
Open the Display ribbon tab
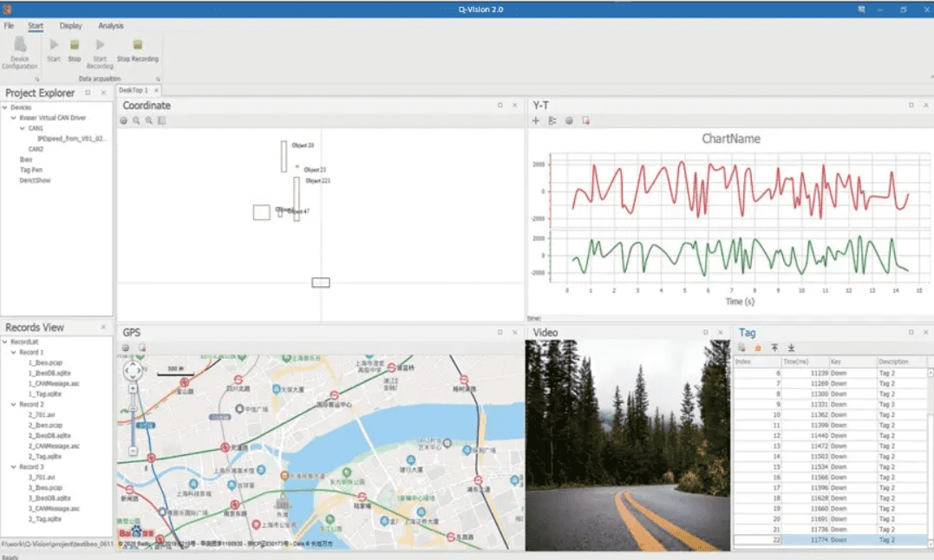tap(71, 26)
